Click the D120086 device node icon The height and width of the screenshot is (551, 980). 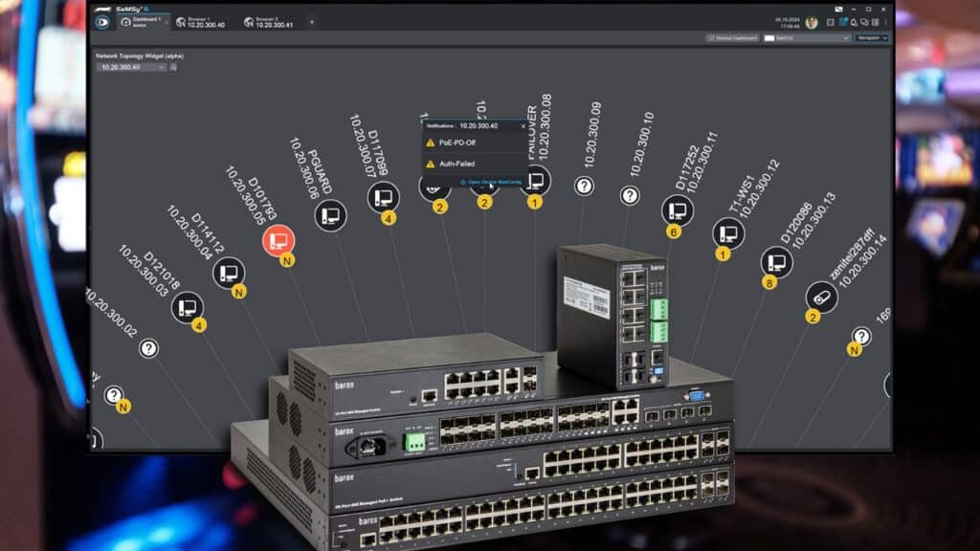click(775, 261)
